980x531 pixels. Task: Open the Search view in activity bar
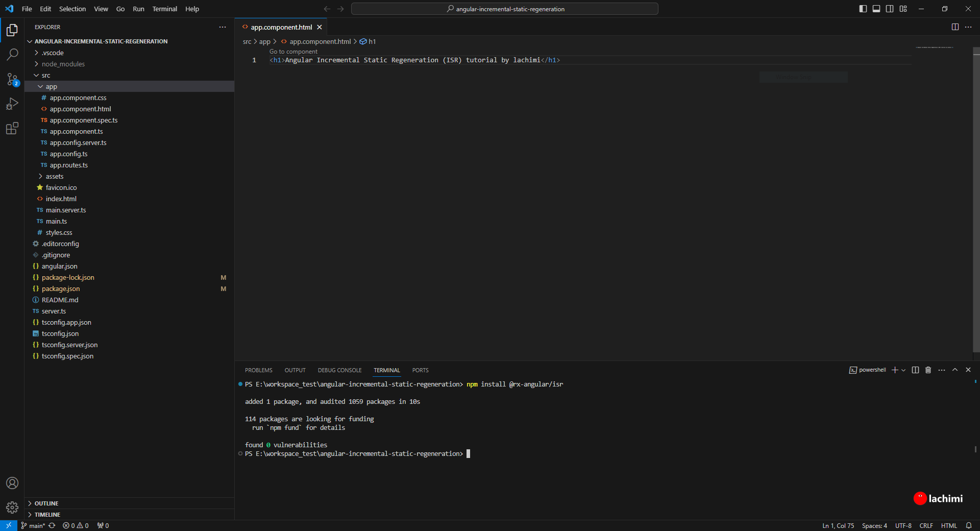pos(12,54)
